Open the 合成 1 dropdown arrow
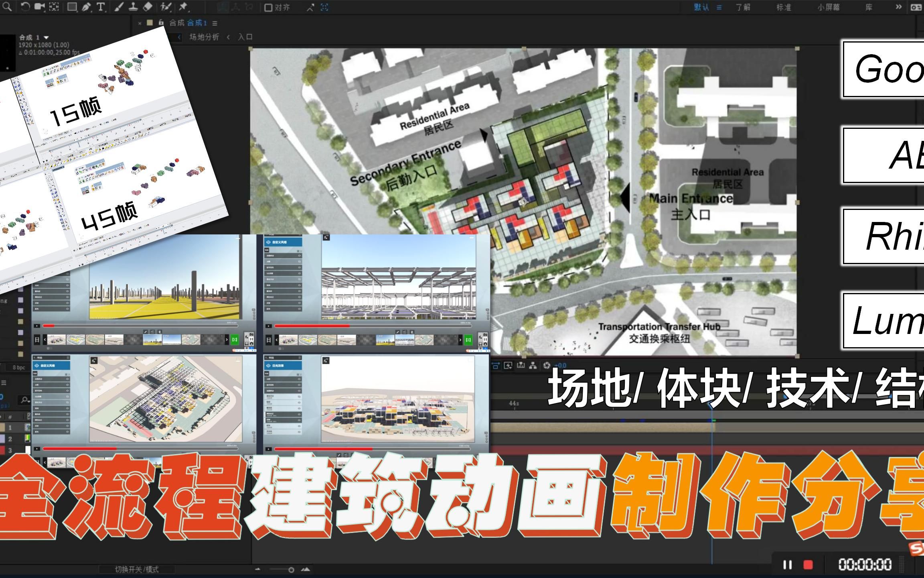The height and width of the screenshot is (578, 924). [46, 37]
